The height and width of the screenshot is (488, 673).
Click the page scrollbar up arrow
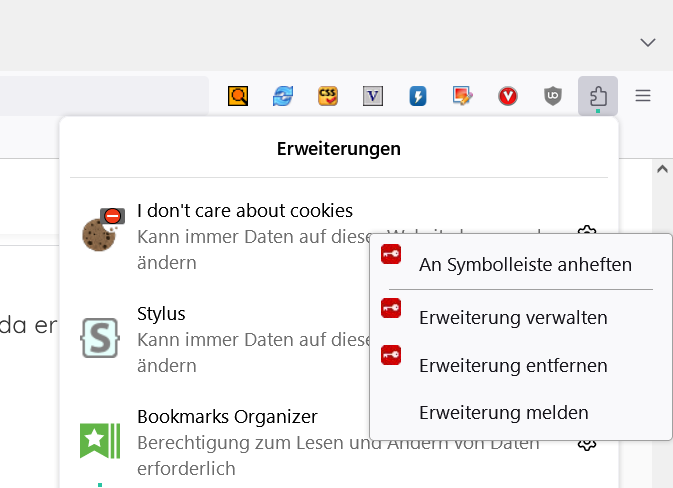click(x=661, y=170)
